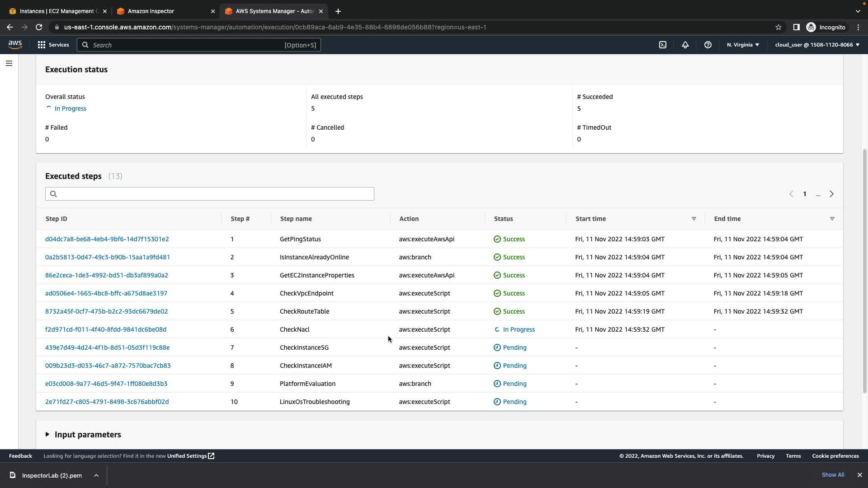
Task: Open the help question mark icon
Action: tap(708, 45)
